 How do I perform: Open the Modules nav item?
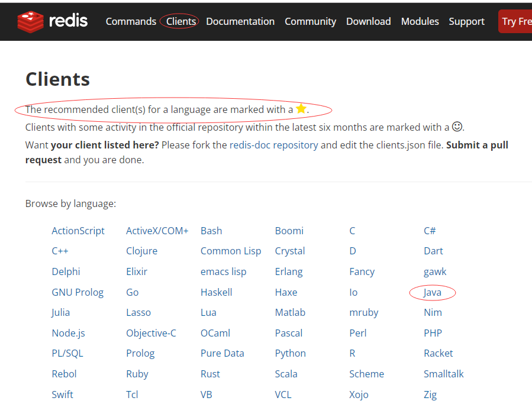click(x=420, y=21)
